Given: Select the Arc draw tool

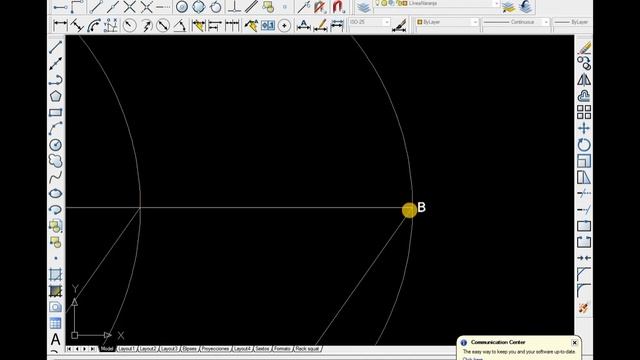Looking at the screenshot, I should (x=56, y=128).
